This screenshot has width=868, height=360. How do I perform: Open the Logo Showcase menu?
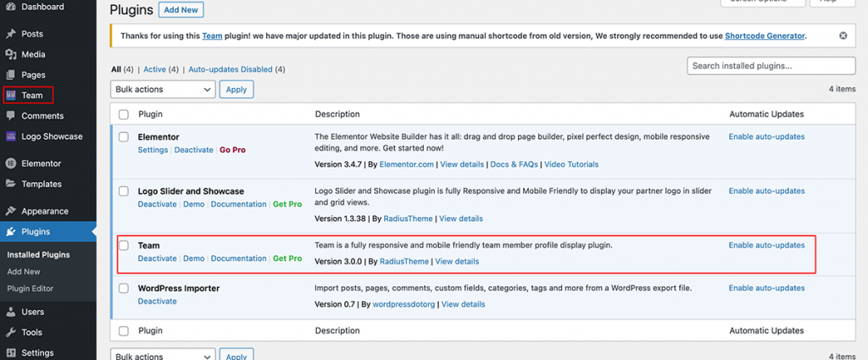click(52, 136)
